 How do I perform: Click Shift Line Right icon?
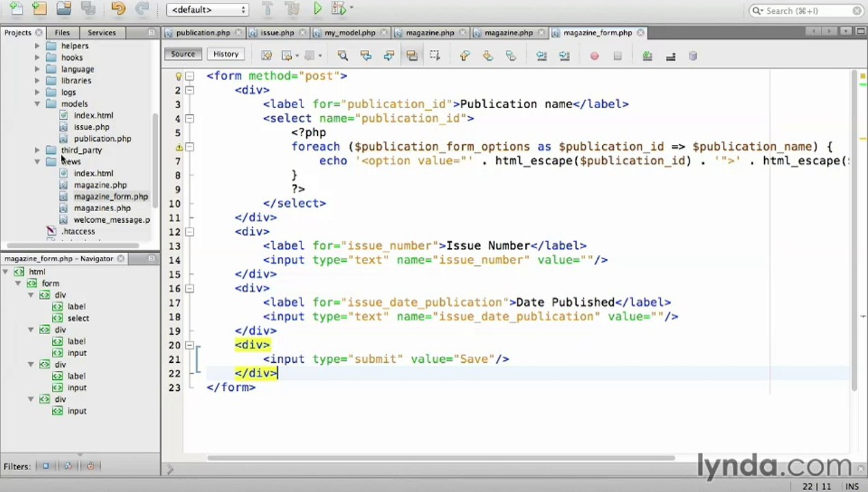point(565,55)
